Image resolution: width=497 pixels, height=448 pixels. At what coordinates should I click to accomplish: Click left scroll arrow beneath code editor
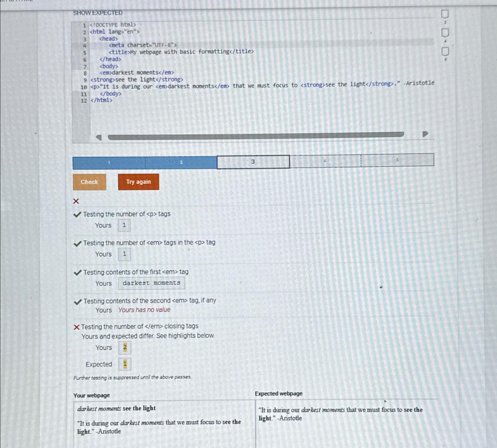tap(99, 136)
